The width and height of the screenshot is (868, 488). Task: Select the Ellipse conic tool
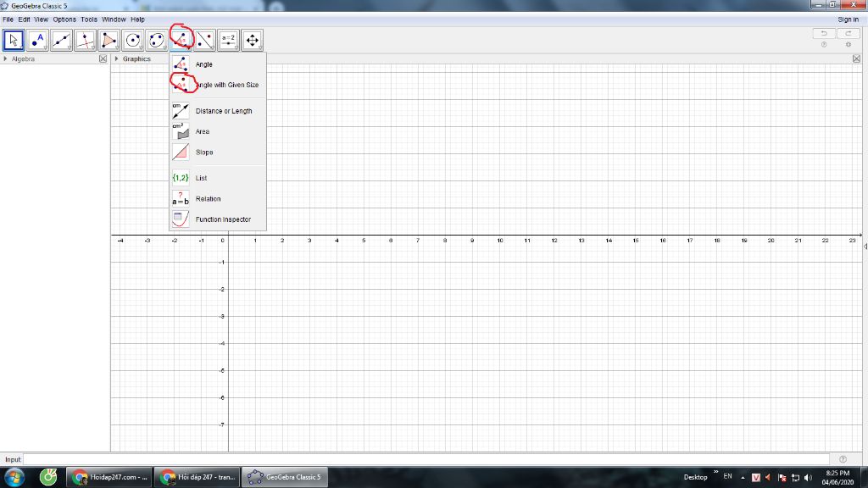(157, 41)
